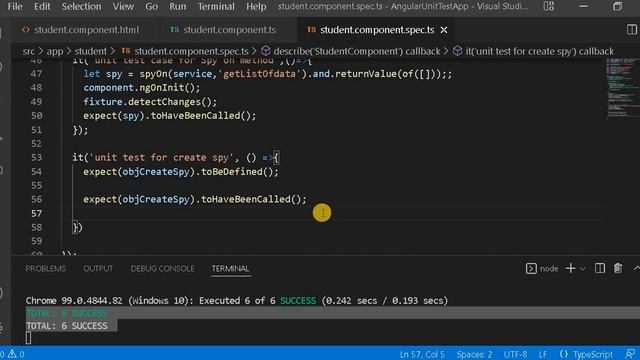
Task: Click the Executed 6 of 6 SUCCESS terminal line
Action: click(x=237, y=301)
